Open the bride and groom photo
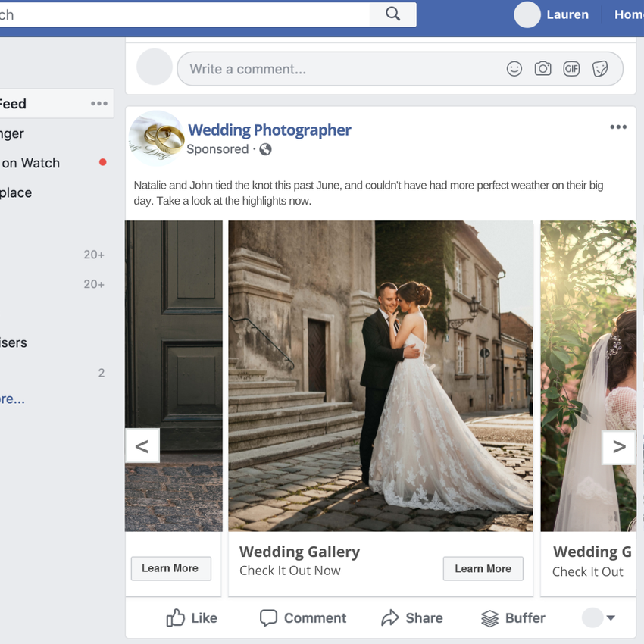This screenshot has width=644, height=644. click(381, 376)
